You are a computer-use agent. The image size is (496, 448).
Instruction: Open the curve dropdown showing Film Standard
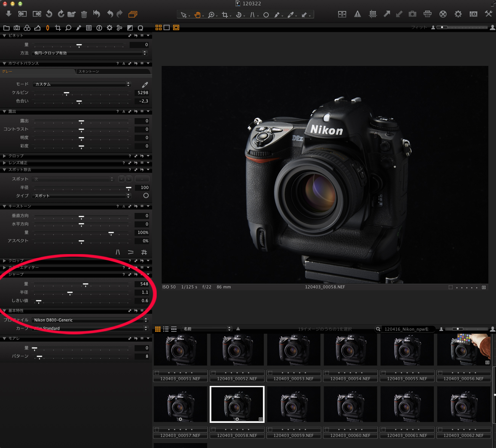[90, 328]
